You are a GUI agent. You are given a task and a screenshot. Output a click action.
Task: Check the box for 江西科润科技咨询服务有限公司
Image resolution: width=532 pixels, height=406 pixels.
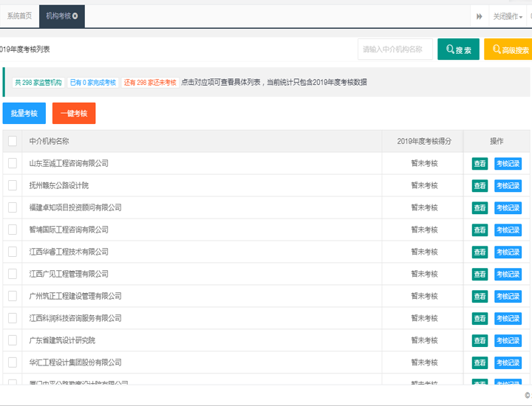pyautogui.click(x=13, y=318)
